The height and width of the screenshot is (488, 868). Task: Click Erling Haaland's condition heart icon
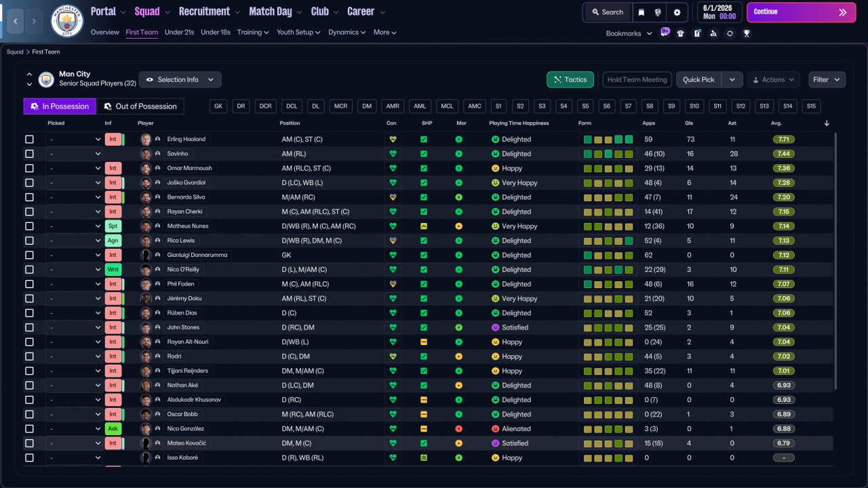pos(392,139)
